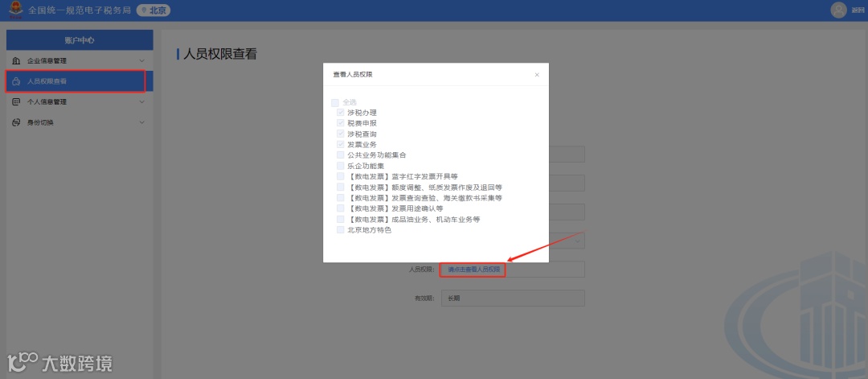Check 【数电发票】发票查询查验、海关缴款书采集等 checkbox
The width and height of the screenshot is (868, 379).
pyautogui.click(x=341, y=197)
